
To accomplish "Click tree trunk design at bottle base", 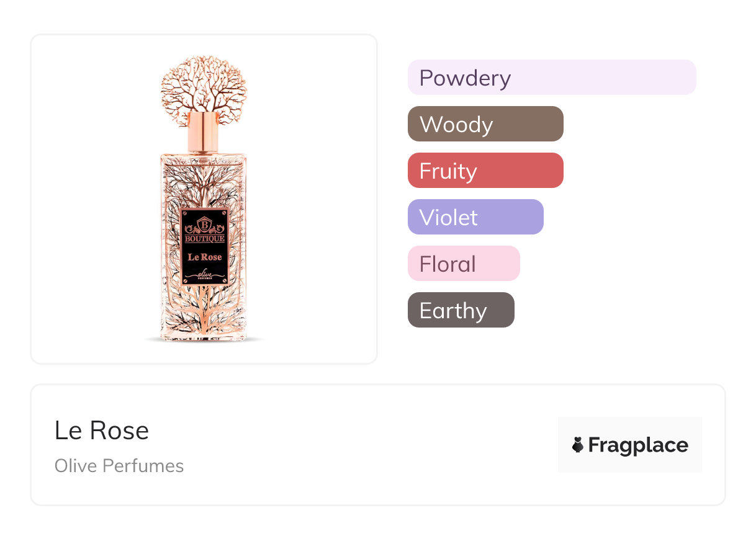I will [x=204, y=316].
